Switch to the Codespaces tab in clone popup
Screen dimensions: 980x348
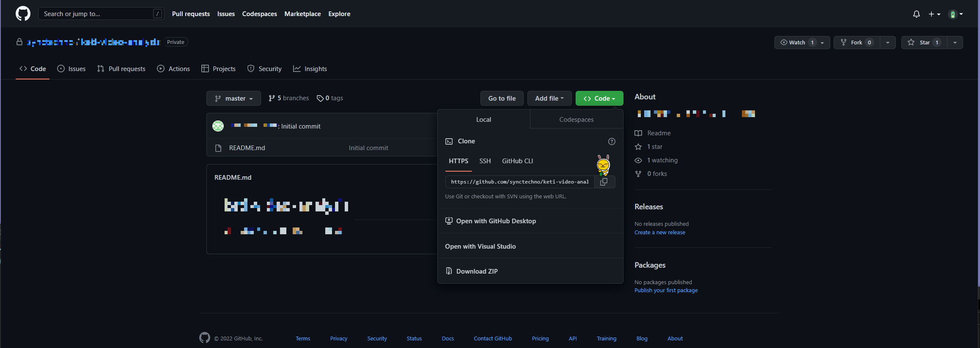click(x=576, y=119)
